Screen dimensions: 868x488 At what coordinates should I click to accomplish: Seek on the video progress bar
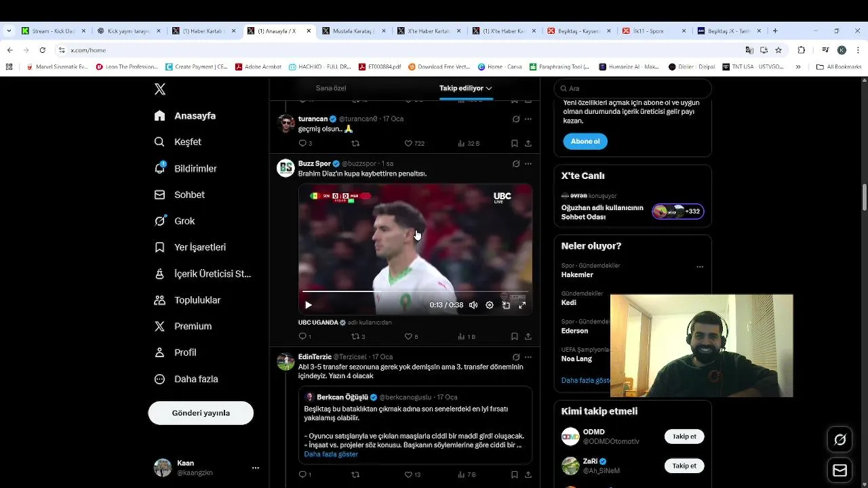pyautogui.click(x=415, y=291)
